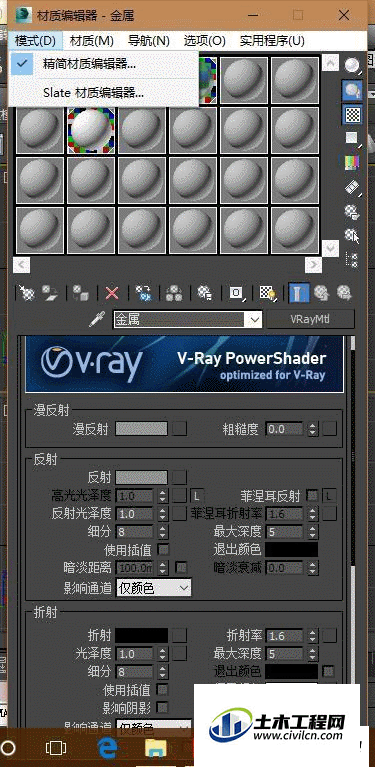Viewport: 375px width, 767px height.
Task: Adjust the 暗淡衰减 spinner arrows
Action: (312, 568)
